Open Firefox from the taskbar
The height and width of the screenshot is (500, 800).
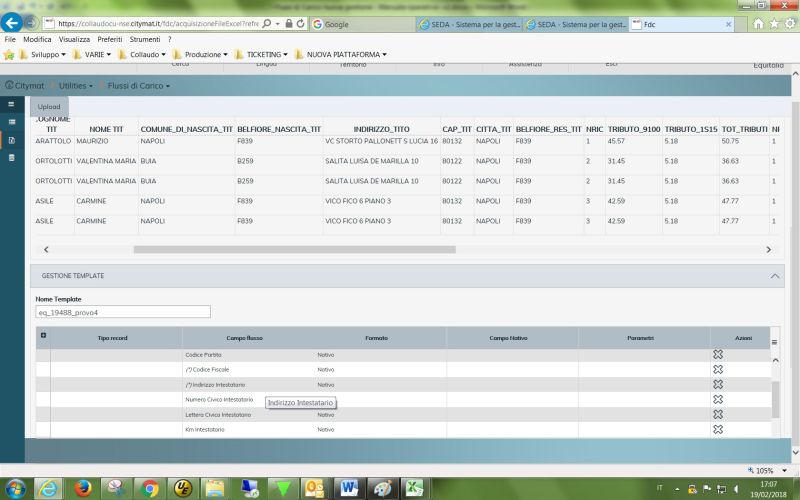click(82, 488)
